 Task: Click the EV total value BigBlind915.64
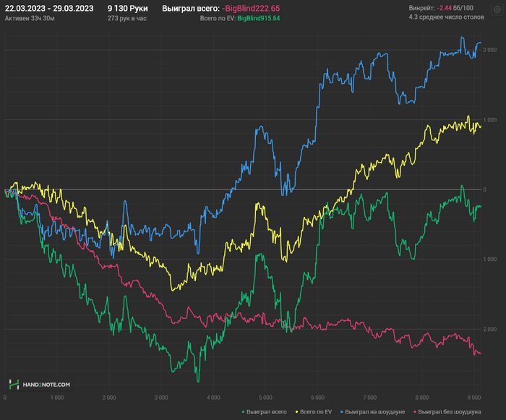(259, 18)
